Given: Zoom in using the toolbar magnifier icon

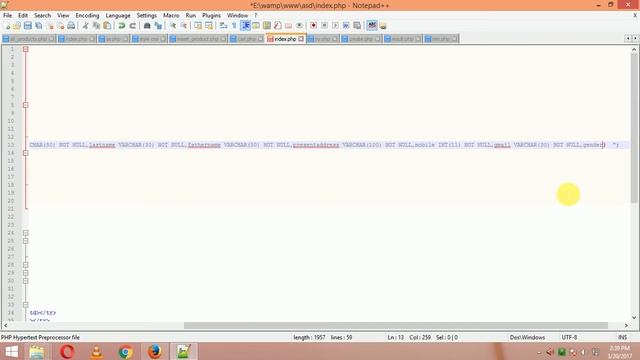Looking at the screenshot, I should pos(173,26).
